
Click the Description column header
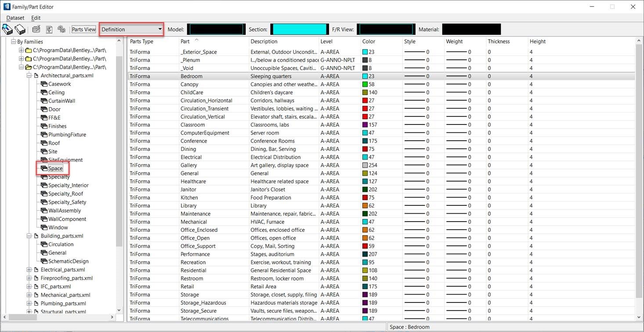283,41
